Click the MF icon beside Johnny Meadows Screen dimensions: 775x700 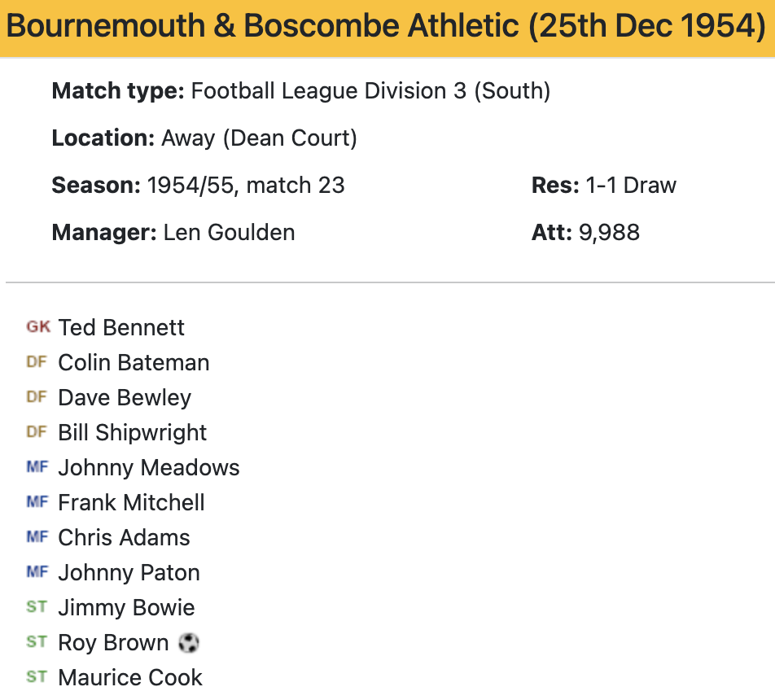pos(37,467)
